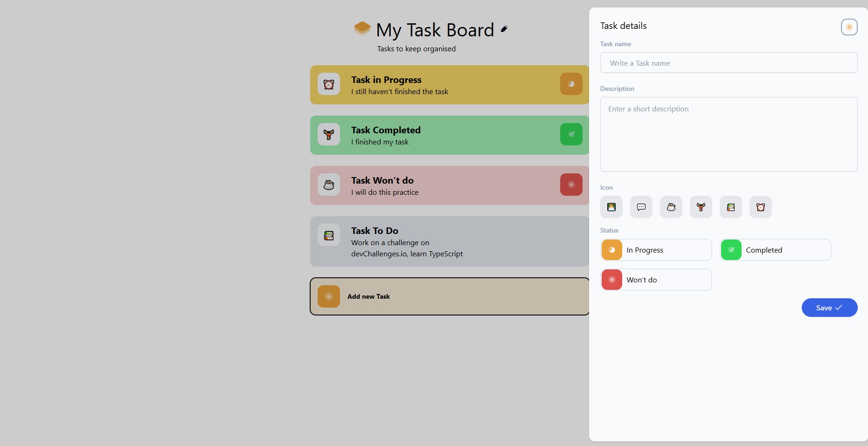
Task: Click the orange clock badge on Task in Progress
Action: [571, 84]
